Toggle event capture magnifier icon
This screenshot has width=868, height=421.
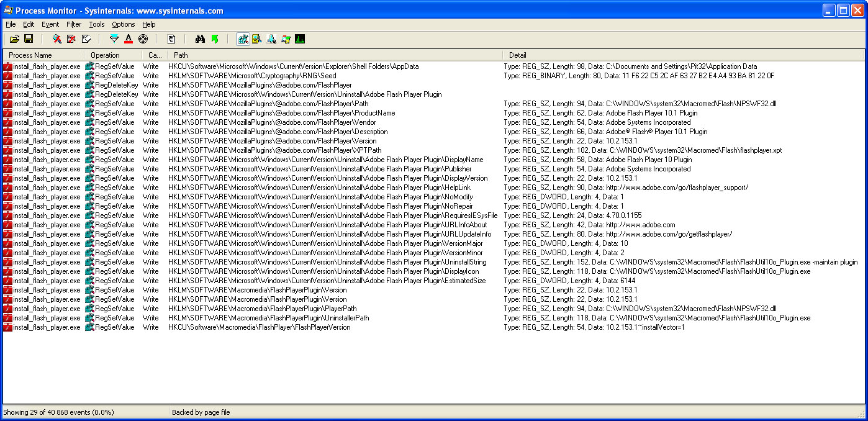[x=57, y=39]
